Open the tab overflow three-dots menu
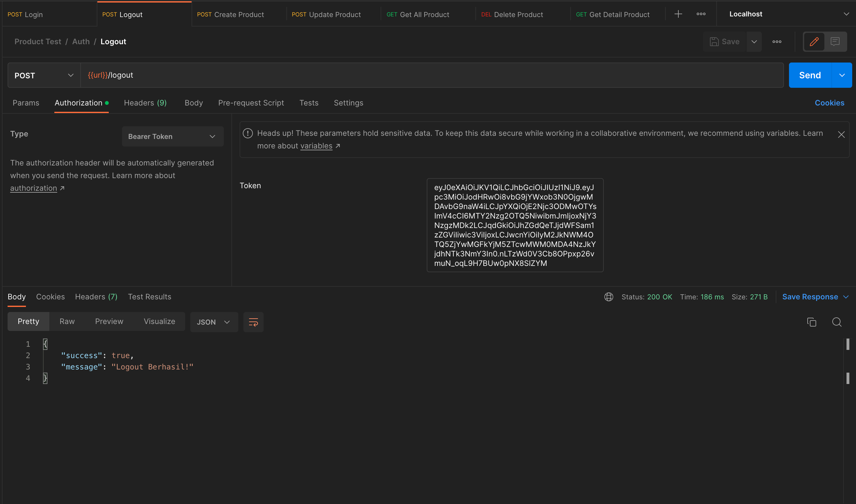 coord(701,14)
